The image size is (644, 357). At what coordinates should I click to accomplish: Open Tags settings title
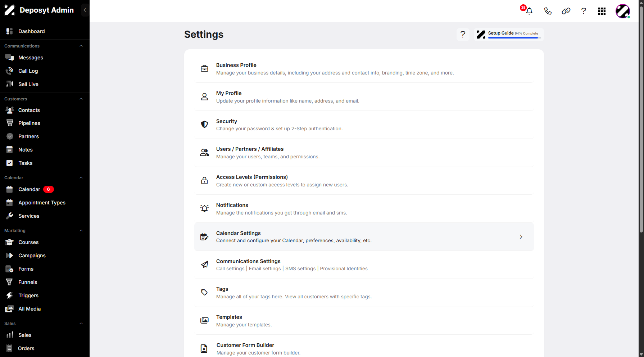(x=222, y=289)
